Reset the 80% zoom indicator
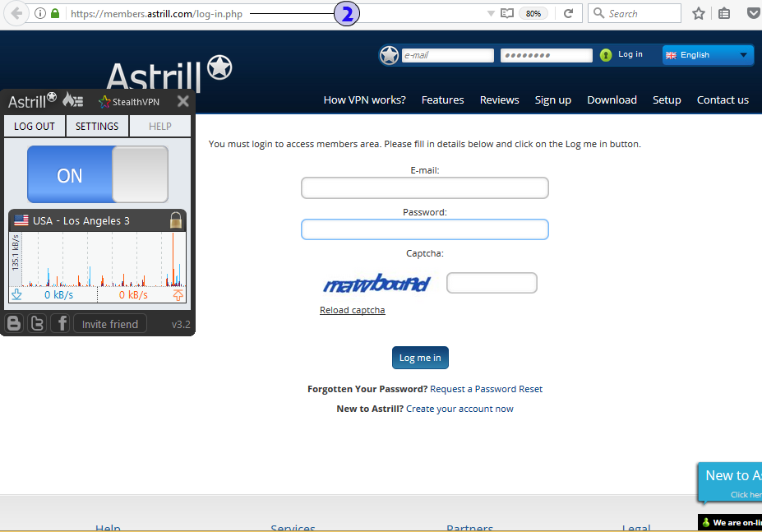This screenshot has height=532, width=762. coord(533,14)
